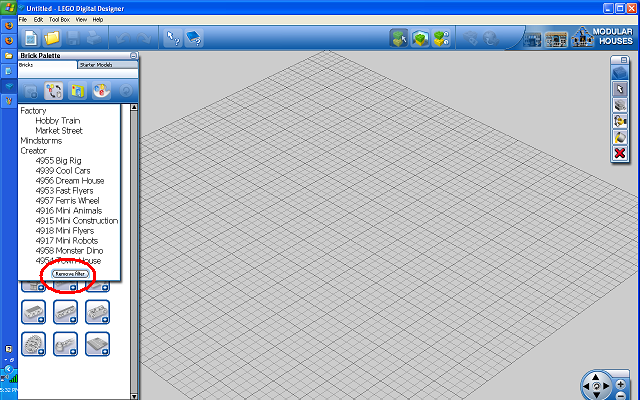
Task: Select the hinge rotation tool in tool palette
Action: coord(620,121)
